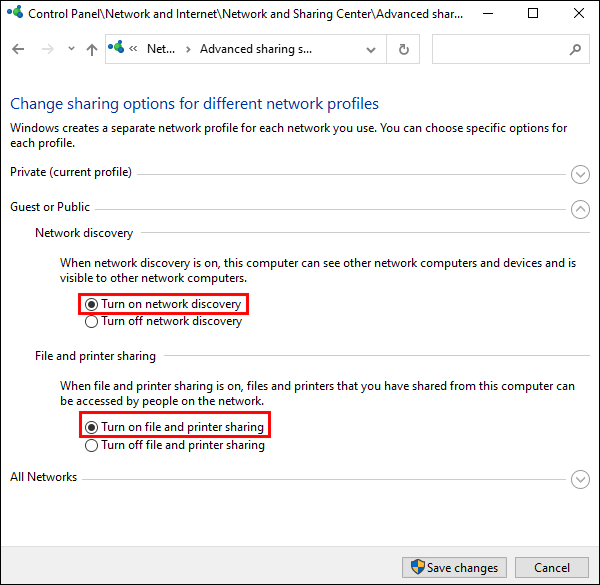
Task: Expand the Private (current profile) section
Action: pos(580,175)
